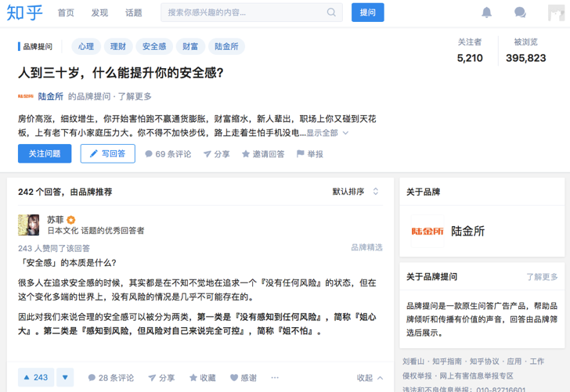Viewport: 570px width, 392px height.
Task: Open the 陆金所 brand link under the title
Action: 51,96
